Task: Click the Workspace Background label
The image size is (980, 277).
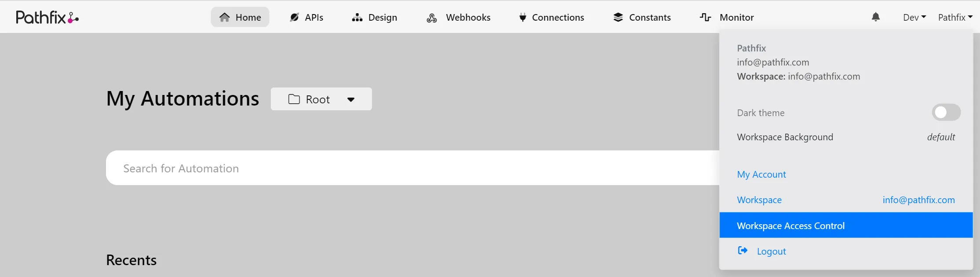Action: (x=785, y=137)
